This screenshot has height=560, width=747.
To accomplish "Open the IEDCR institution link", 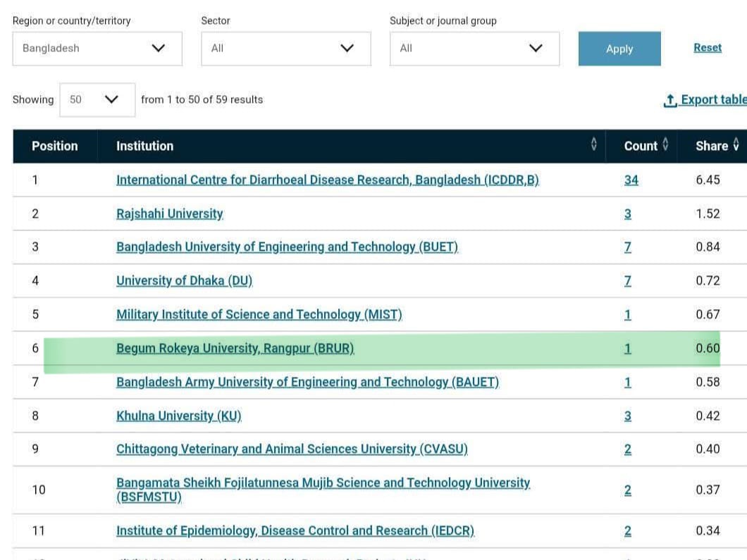I will (295, 531).
